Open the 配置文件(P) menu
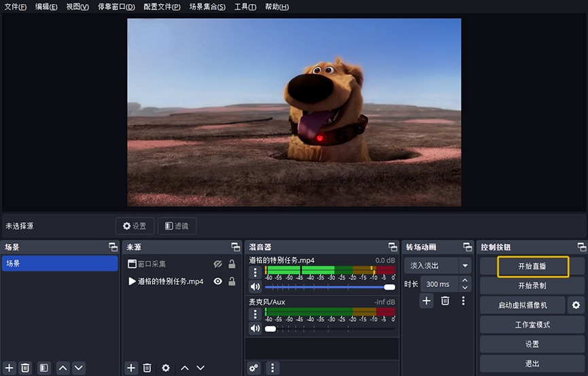The width and height of the screenshot is (588, 376). 162,7
